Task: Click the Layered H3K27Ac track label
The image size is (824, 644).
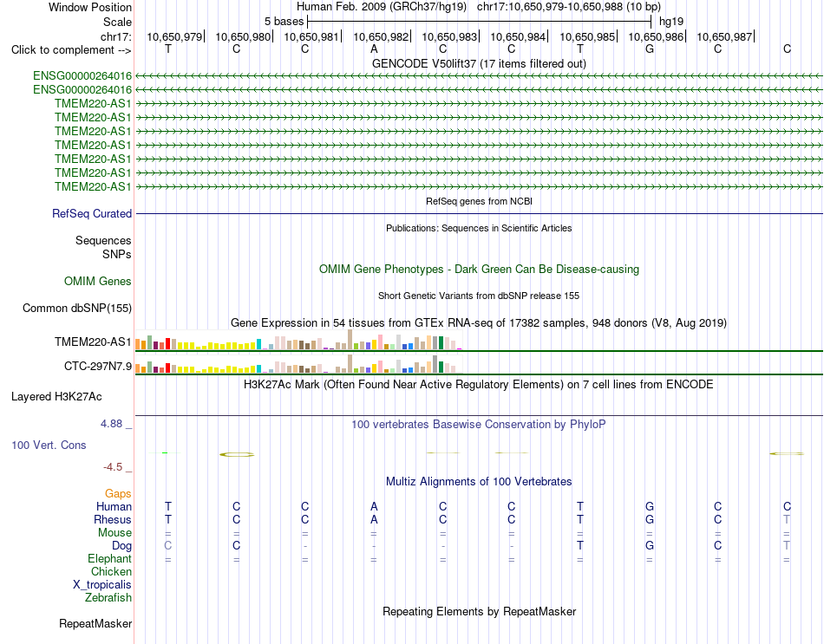Action: tap(56, 397)
